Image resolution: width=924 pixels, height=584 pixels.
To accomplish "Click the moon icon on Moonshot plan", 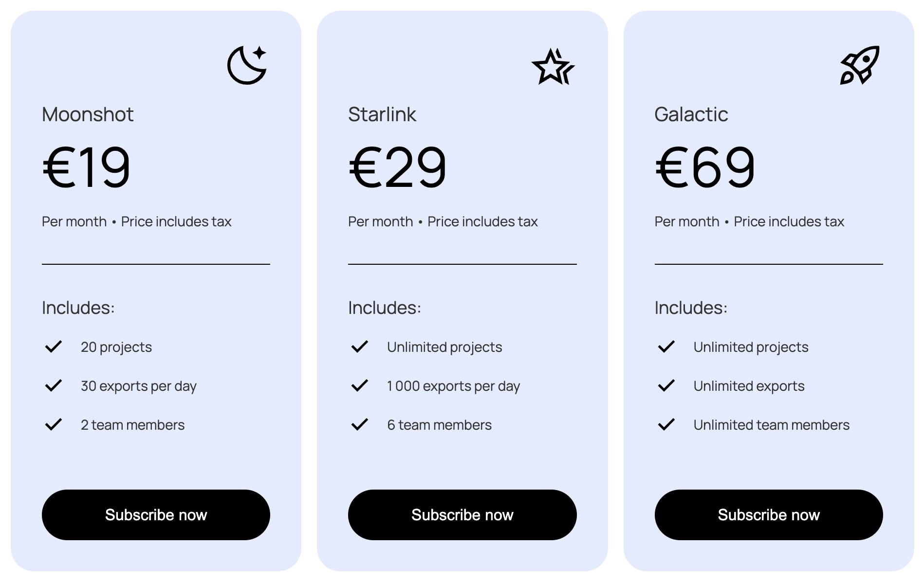I will [247, 65].
